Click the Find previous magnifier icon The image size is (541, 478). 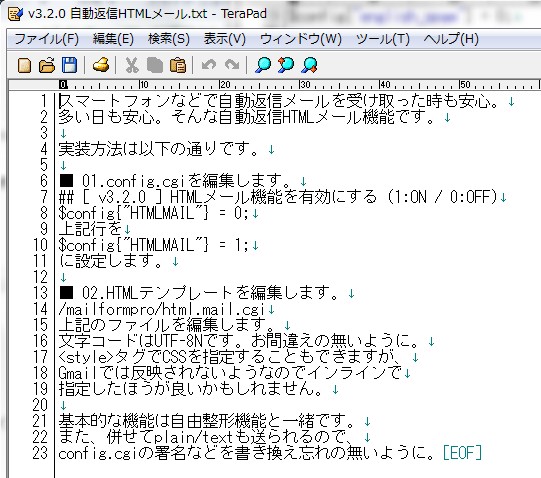[286, 65]
